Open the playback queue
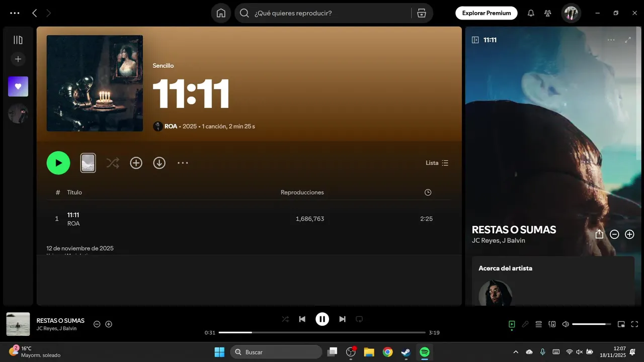Screen dimensions: 644x362 coord(538,324)
